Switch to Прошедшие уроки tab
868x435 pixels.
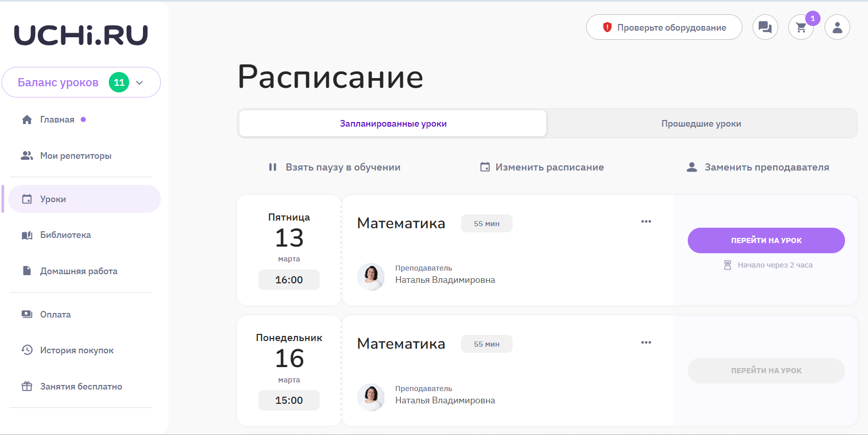[701, 124]
